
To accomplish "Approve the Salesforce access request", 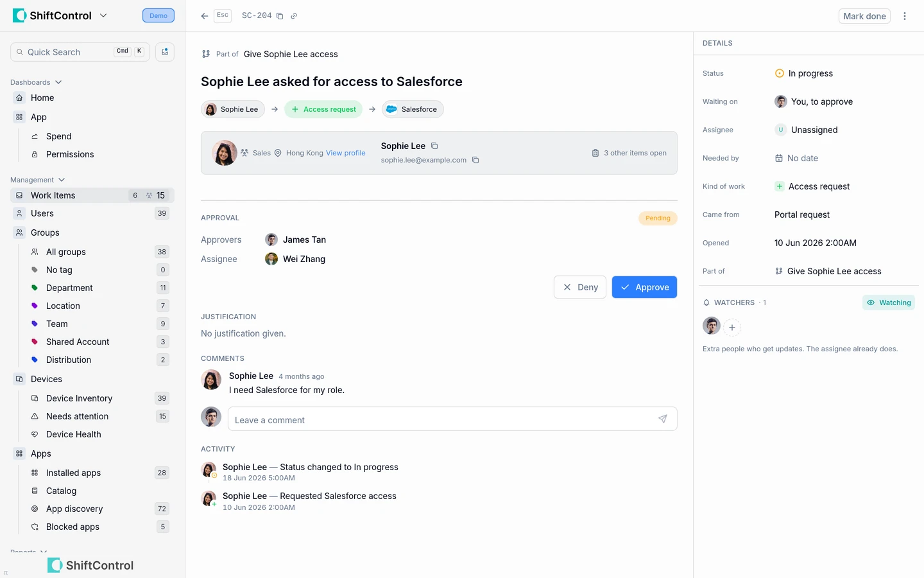I will 644,287.
